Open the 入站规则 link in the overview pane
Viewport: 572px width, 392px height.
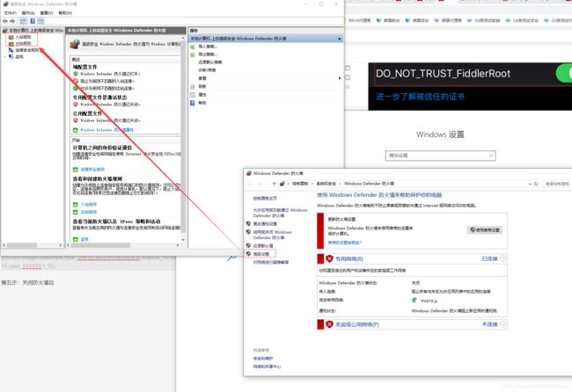89,205
